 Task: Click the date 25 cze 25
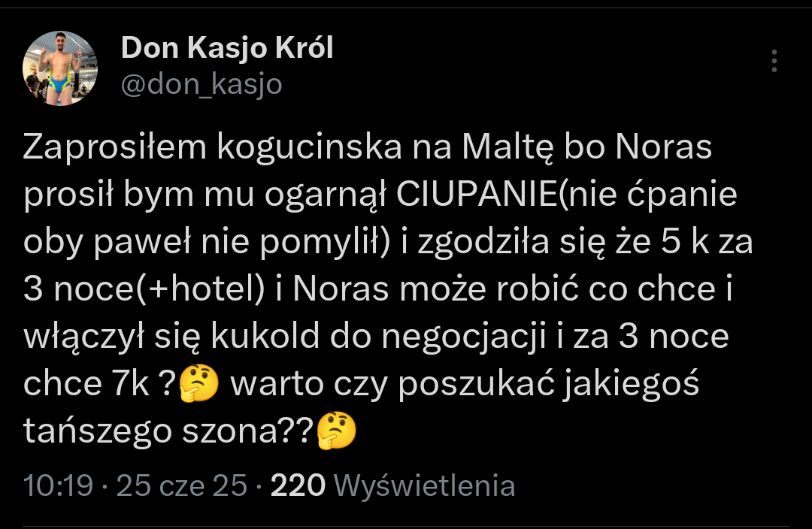[x=182, y=485]
